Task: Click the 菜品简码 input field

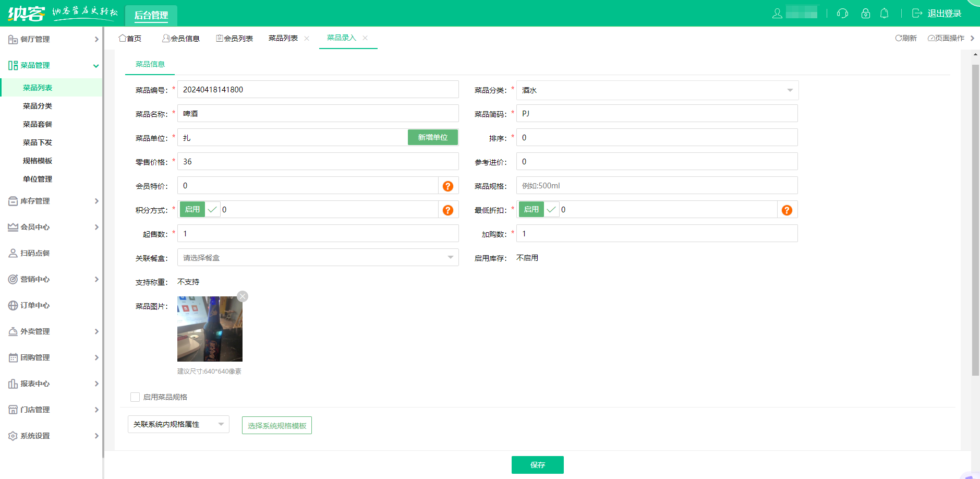Action: (x=657, y=113)
